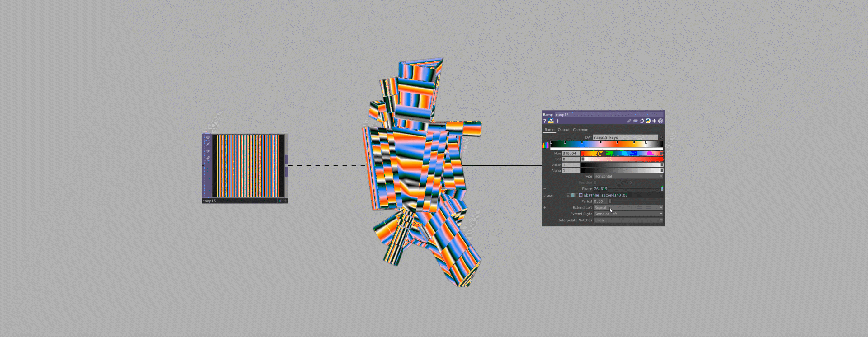Click the Sat value field
The width and height of the screenshot is (868, 337).
[x=571, y=159]
